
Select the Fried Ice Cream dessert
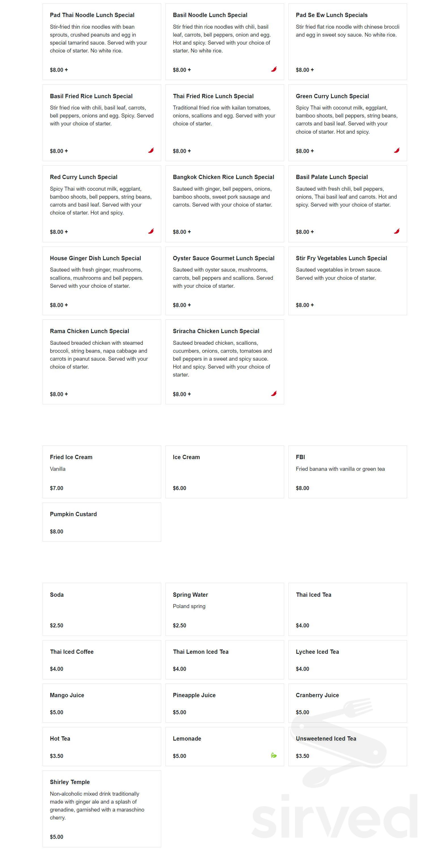point(102,472)
